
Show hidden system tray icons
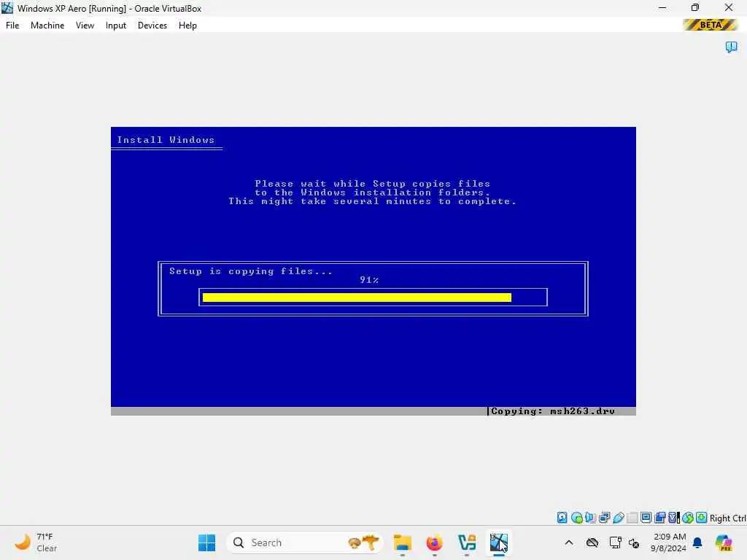(569, 542)
